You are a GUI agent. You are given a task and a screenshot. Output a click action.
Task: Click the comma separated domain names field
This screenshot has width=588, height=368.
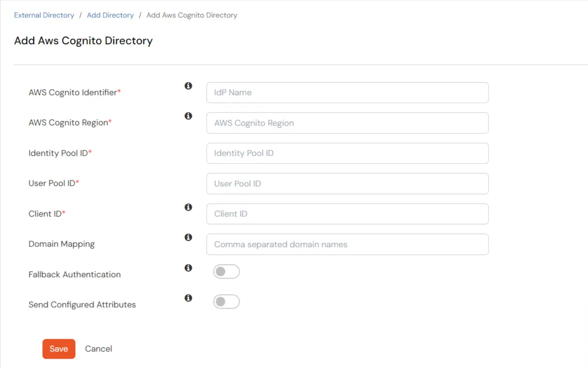pyautogui.click(x=347, y=244)
